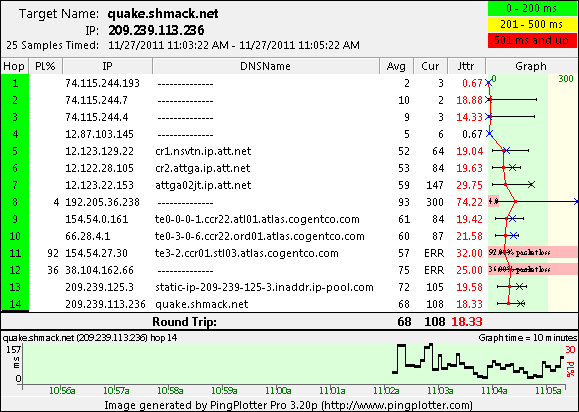This screenshot has width=579, height=412.
Task: Click DNS name attga02jt.ip.att.net
Action: tap(203, 185)
